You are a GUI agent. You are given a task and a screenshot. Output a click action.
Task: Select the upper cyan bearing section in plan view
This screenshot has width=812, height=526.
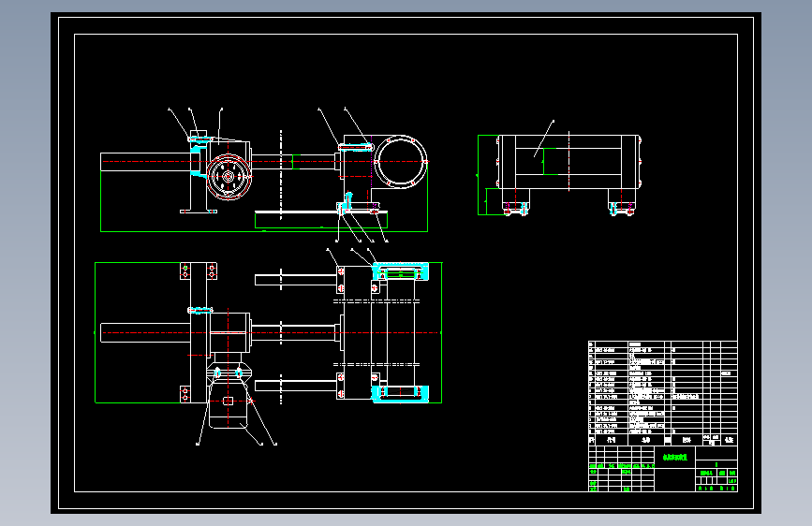coord(400,271)
